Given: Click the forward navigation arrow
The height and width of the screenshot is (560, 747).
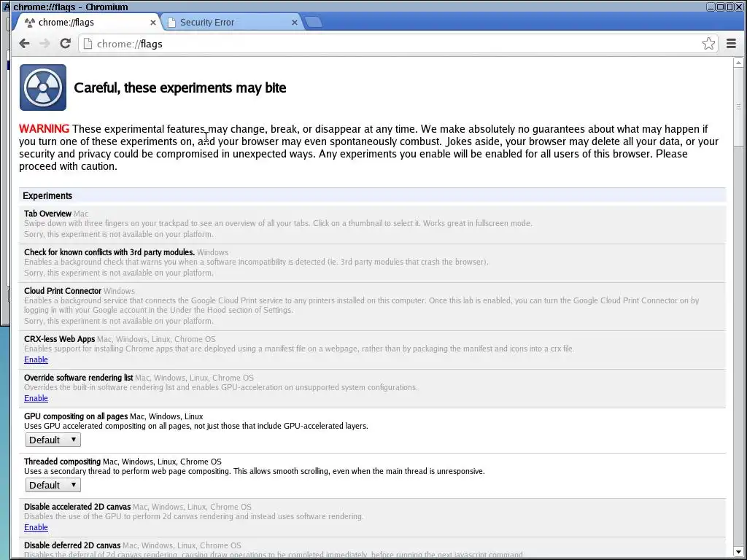Looking at the screenshot, I should (44, 44).
